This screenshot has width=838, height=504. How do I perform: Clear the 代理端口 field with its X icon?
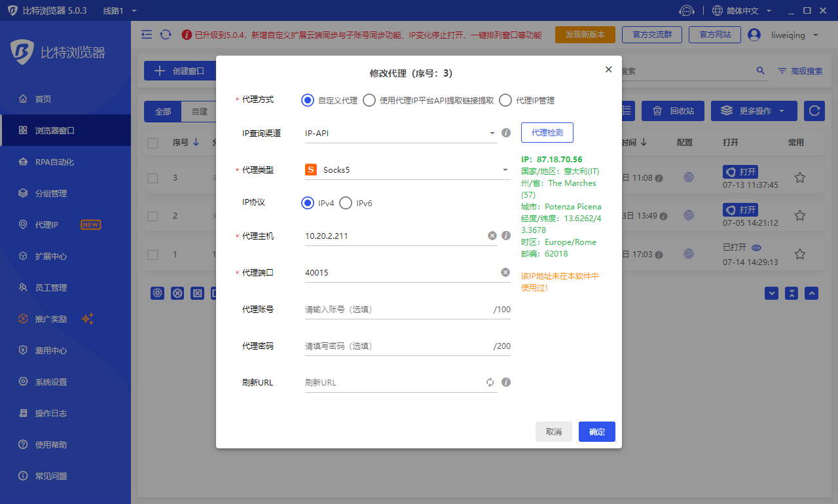(505, 272)
